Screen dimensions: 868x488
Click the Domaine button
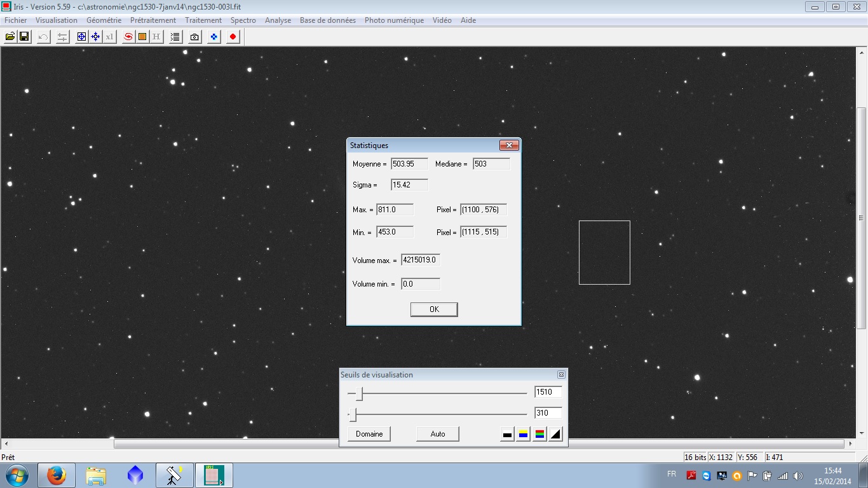click(369, 434)
